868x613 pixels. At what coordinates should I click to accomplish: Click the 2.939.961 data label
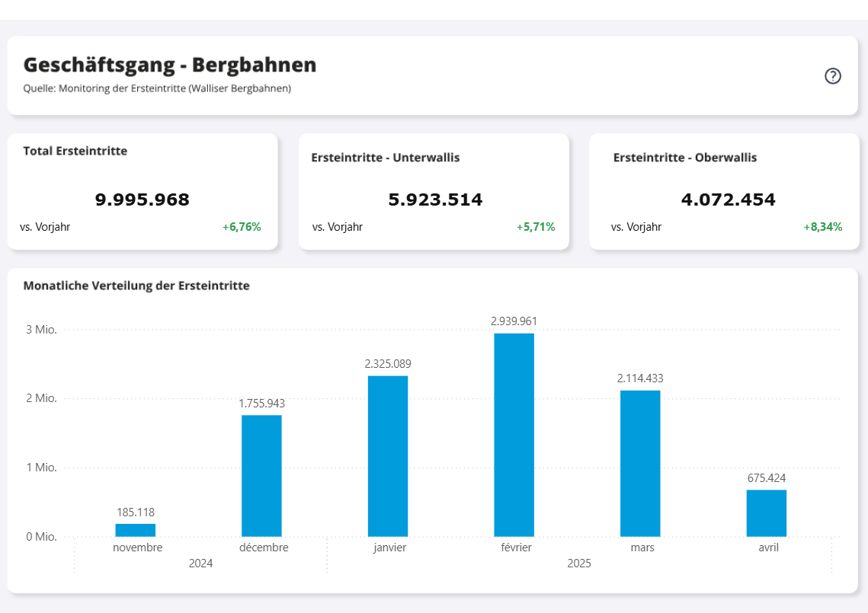pyautogui.click(x=514, y=321)
